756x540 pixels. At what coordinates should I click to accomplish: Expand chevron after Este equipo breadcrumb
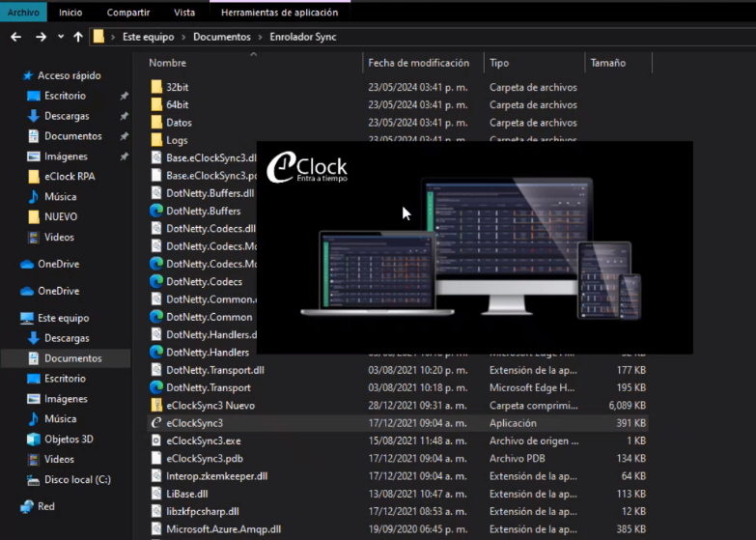[183, 37]
